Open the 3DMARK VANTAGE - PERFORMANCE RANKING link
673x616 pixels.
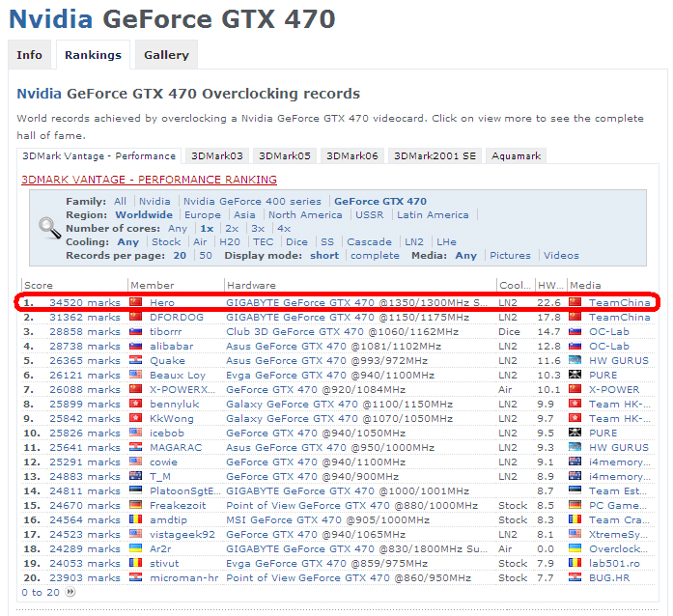pos(149,180)
